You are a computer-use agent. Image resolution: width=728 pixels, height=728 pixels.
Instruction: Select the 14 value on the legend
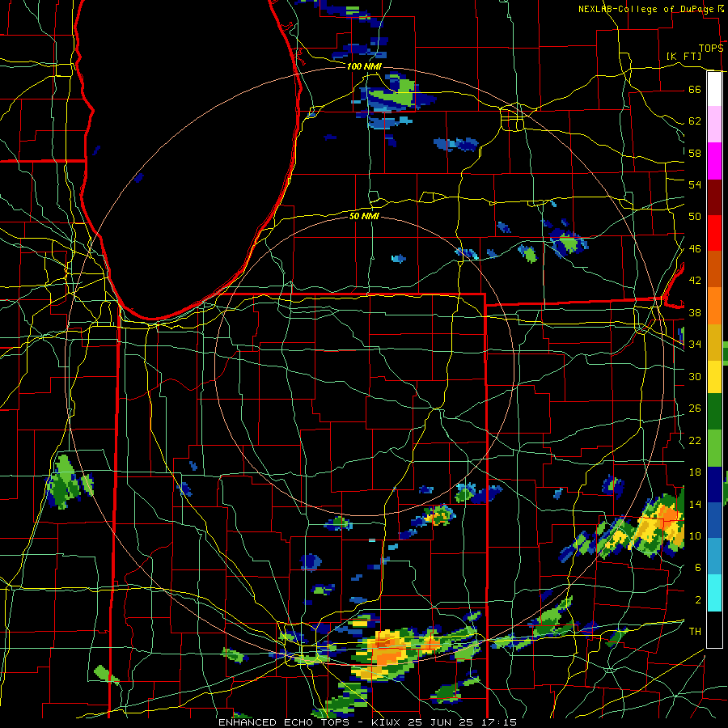[x=695, y=504]
